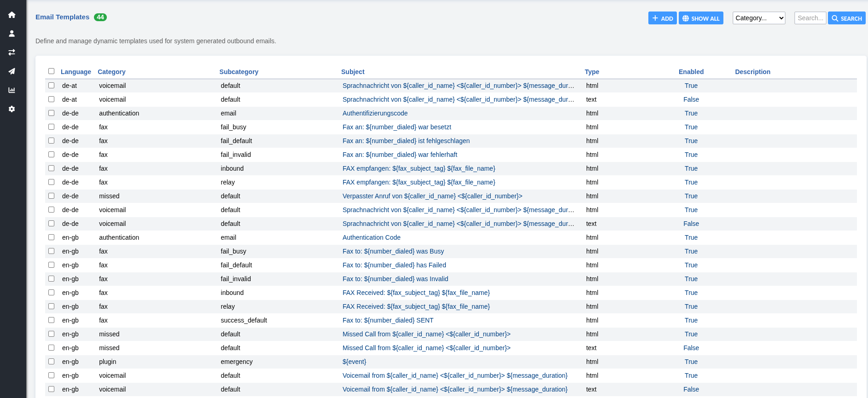The height and width of the screenshot is (398, 868).
Task: Open the 'Fax to: ${number_dialed} SENT' template
Action: 388,320
